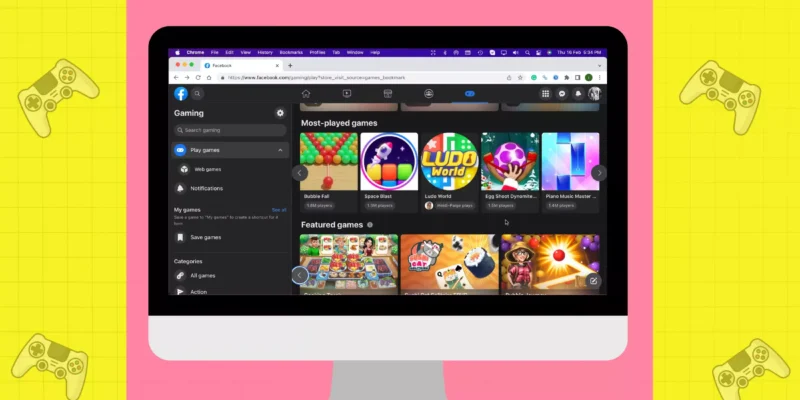Open Web games in sidebar
The height and width of the screenshot is (400, 800).
(230, 169)
